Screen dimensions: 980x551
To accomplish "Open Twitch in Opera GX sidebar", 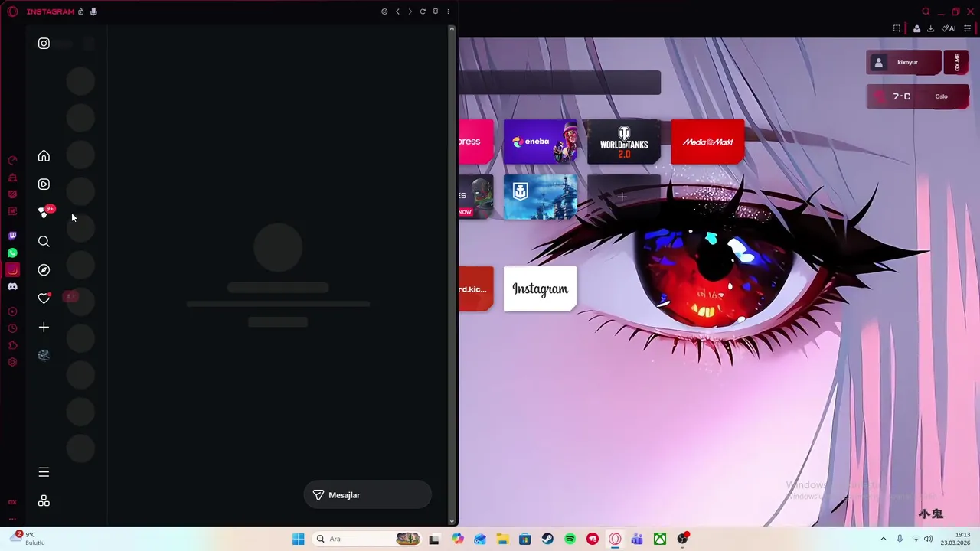I will (12, 236).
